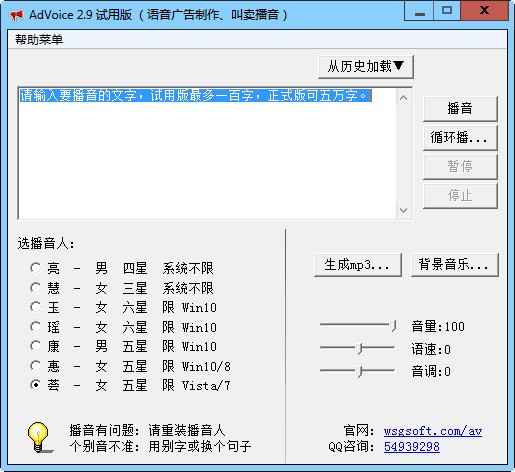515x472 pixels.
Task: Click the disabled 暂停 button
Action: (x=460, y=166)
